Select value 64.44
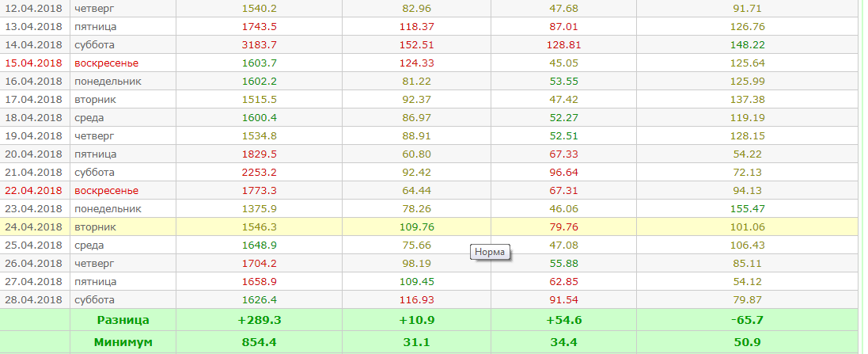 (x=417, y=191)
